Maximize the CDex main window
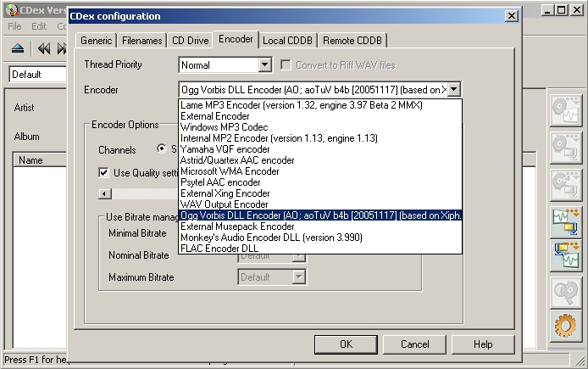Screen dimensions: 588x369 click(x=562, y=10)
